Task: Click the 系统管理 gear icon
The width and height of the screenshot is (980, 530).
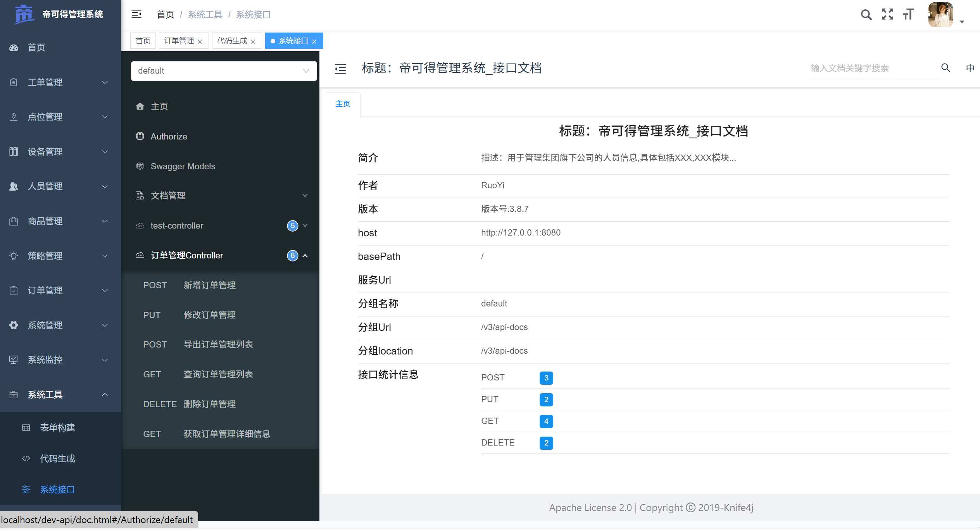Action: [14, 325]
